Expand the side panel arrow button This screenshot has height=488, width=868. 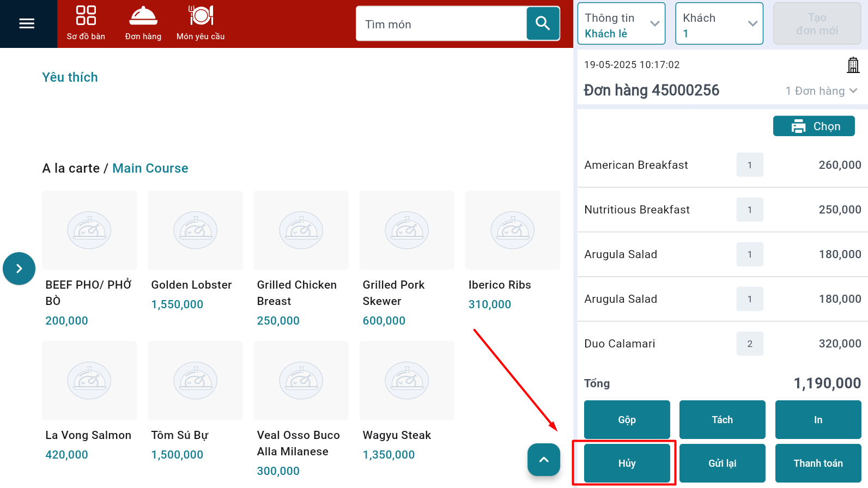pos(19,269)
